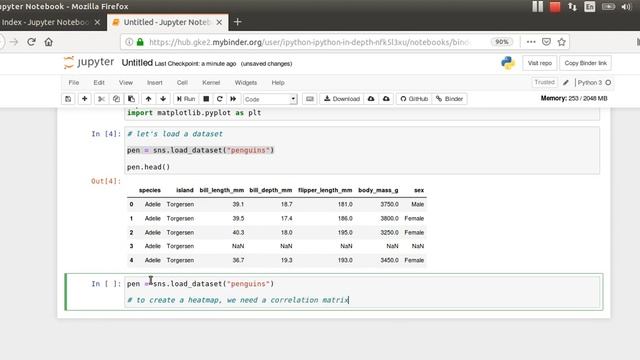Move selected cell up arrow

pos(149,99)
